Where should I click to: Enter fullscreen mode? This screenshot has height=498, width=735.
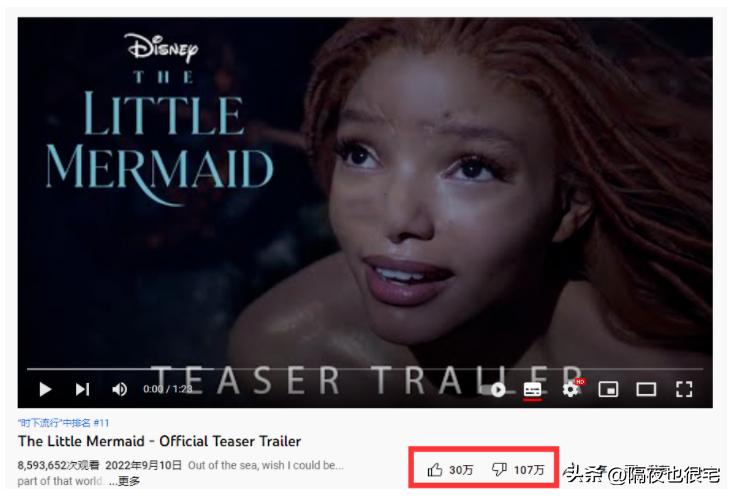tap(684, 389)
